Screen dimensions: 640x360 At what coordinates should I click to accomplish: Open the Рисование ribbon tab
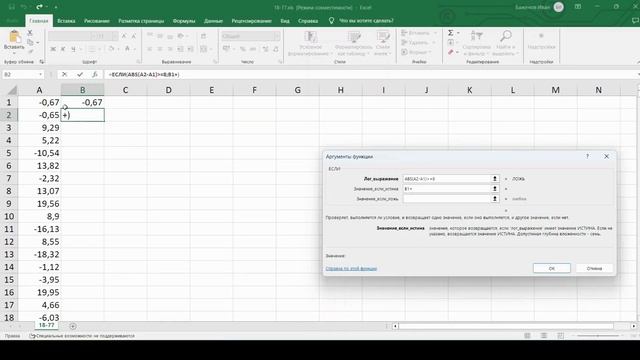tap(97, 21)
